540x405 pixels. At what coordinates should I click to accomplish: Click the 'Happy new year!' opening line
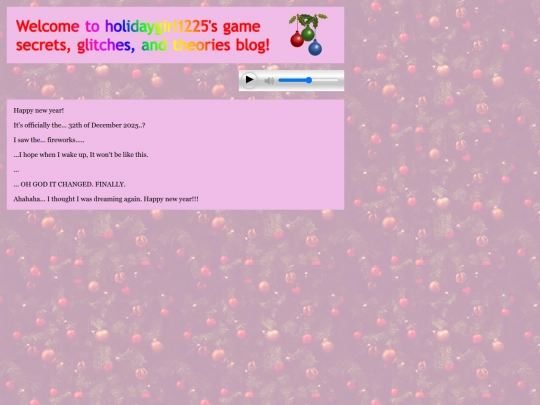tap(39, 111)
